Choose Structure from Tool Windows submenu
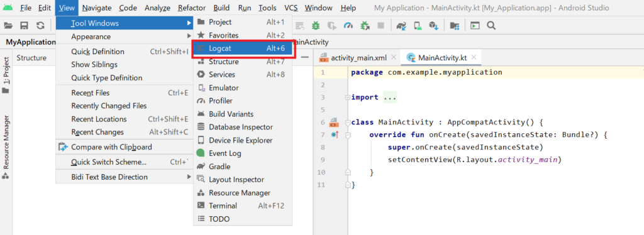Viewport: 644px width, 235px height. (243, 62)
